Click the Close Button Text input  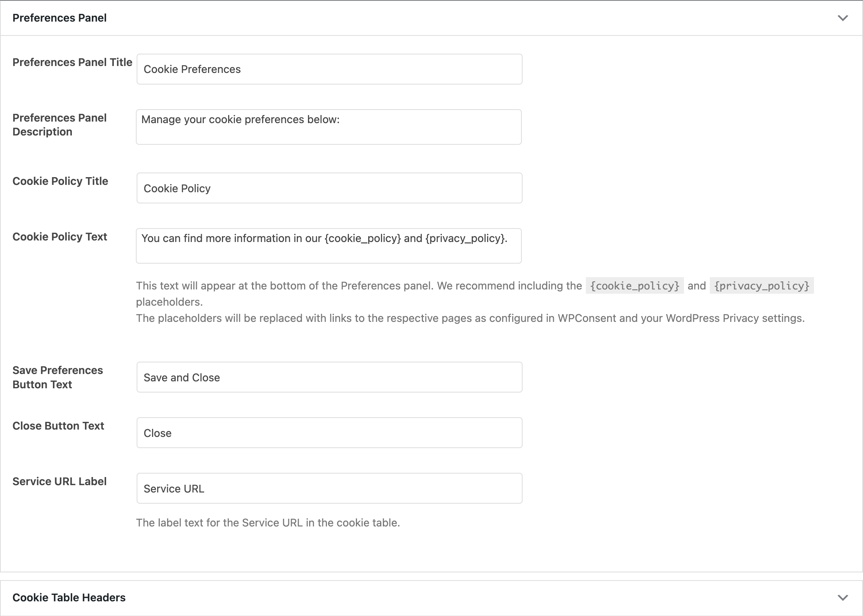[328, 432]
